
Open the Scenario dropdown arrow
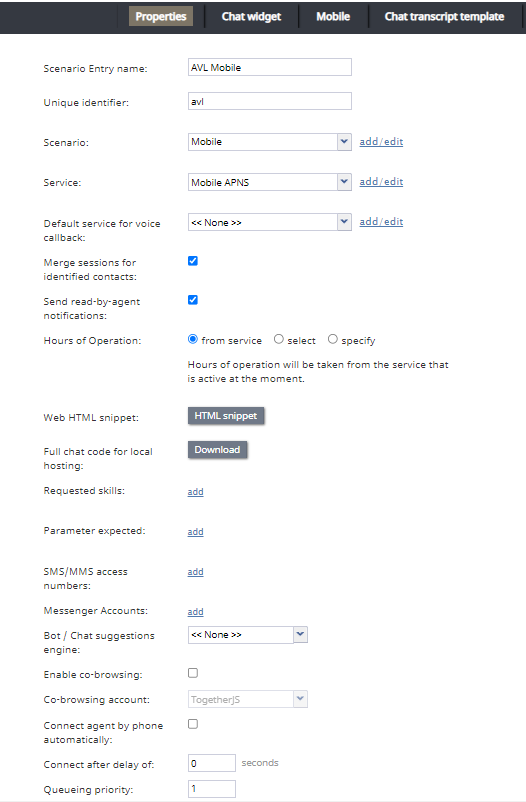coord(344,142)
